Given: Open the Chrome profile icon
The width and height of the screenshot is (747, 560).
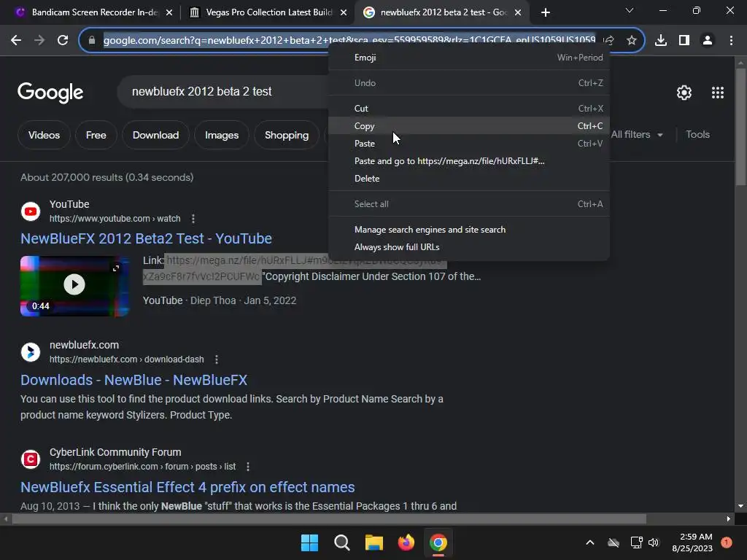Looking at the screenshot, I should (x=708, y=41).
